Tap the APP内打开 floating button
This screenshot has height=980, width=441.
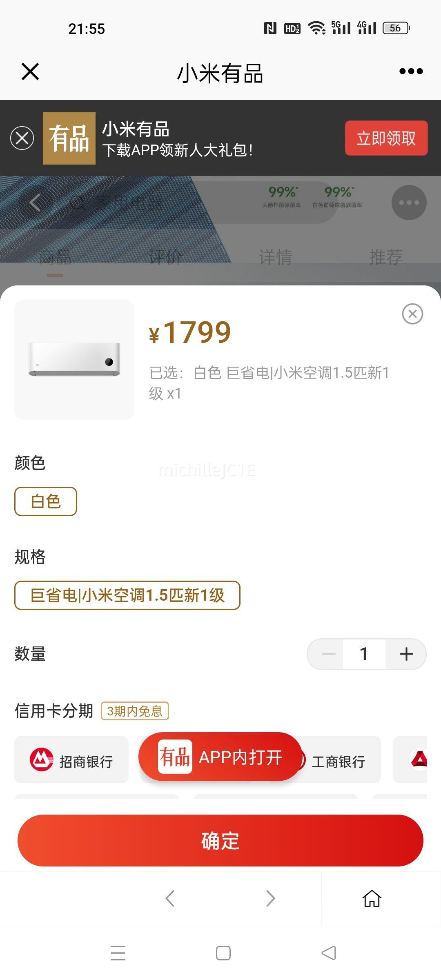[220, 757]
